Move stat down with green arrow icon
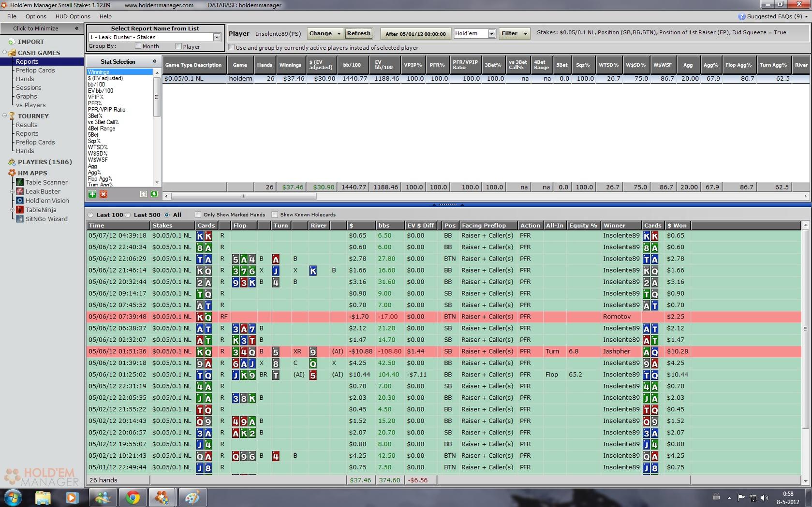The image size is (812, 507). click(x=154, y=194)
